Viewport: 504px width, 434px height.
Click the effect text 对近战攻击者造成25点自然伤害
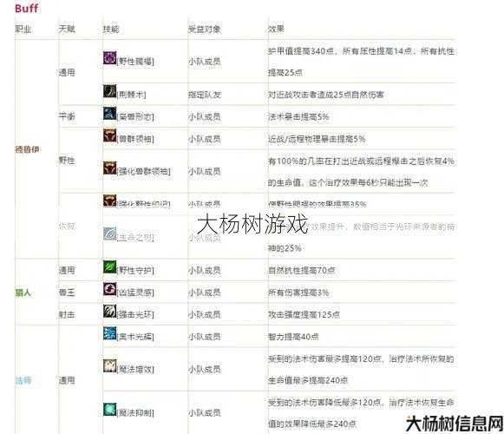pos(326,95)
